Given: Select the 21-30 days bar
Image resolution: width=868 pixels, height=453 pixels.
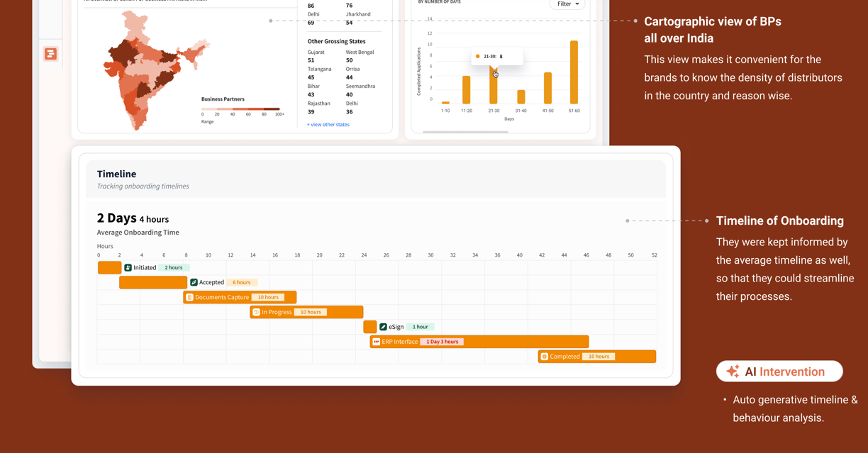Looking at the screenshot, I should click(x=494, y=85).
